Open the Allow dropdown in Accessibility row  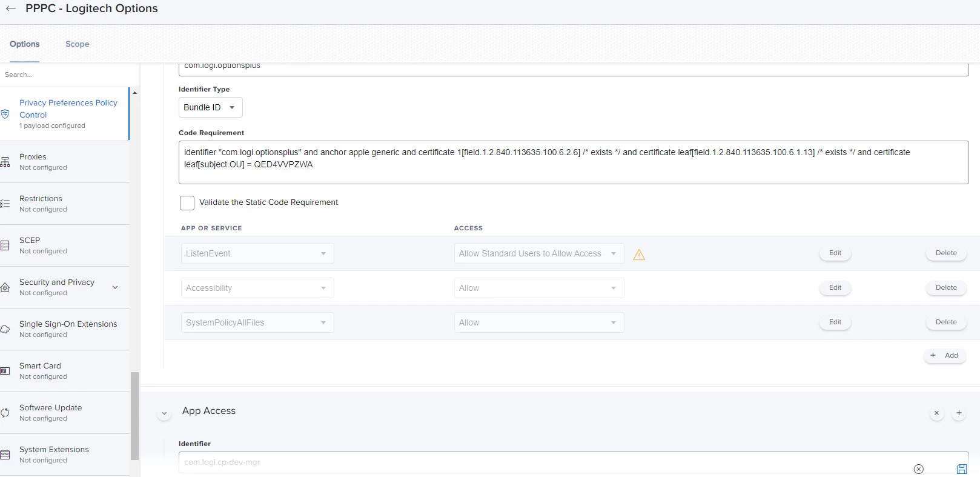click(539, 288)
